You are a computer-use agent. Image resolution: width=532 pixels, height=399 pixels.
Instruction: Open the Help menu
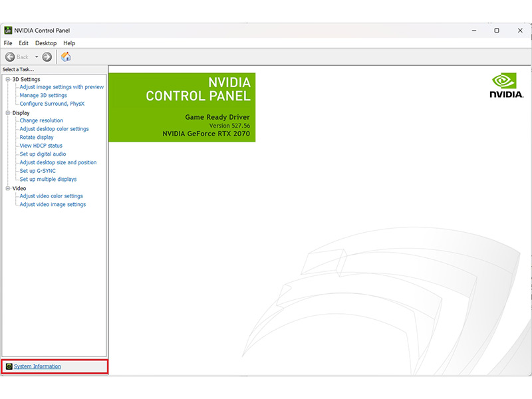coord(69,43)
